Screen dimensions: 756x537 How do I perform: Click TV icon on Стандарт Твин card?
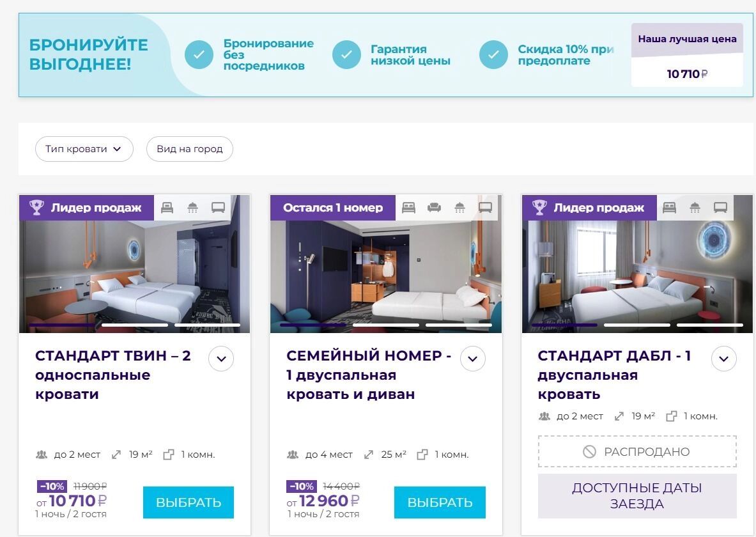(x=219, y=208)
